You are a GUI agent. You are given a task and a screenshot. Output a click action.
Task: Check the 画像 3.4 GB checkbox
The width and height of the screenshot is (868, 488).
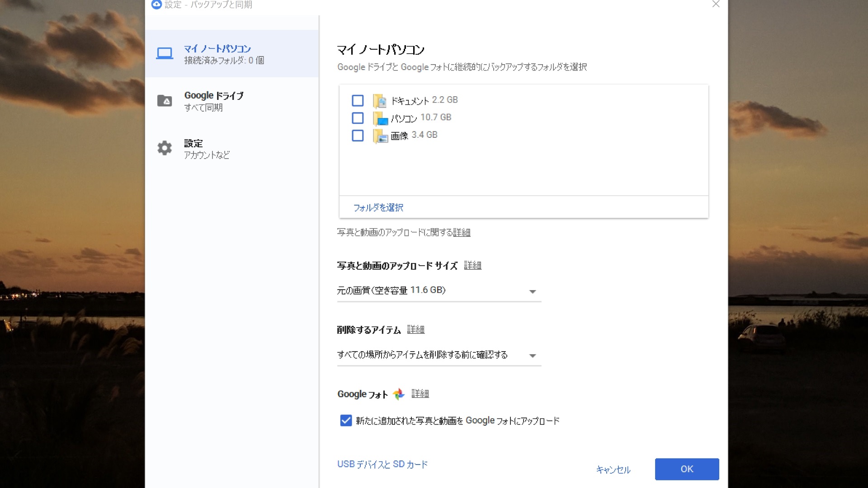[358, 136]
